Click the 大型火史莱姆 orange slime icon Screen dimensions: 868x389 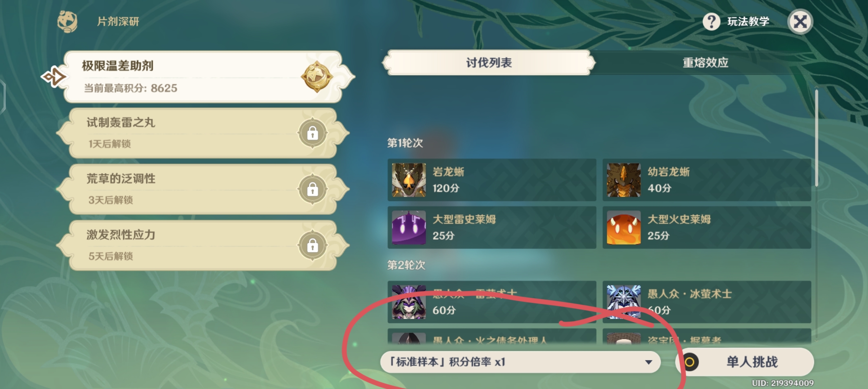point(624,228)
